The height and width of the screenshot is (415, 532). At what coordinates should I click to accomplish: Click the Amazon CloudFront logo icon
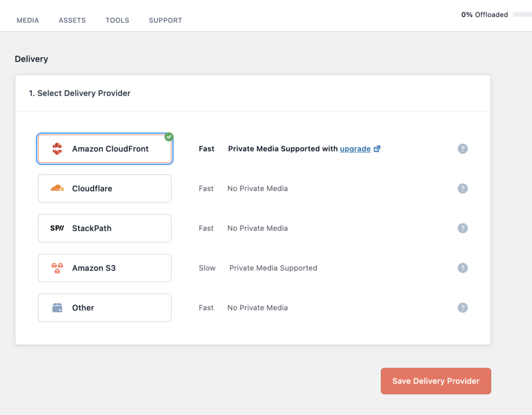(57, 149)
